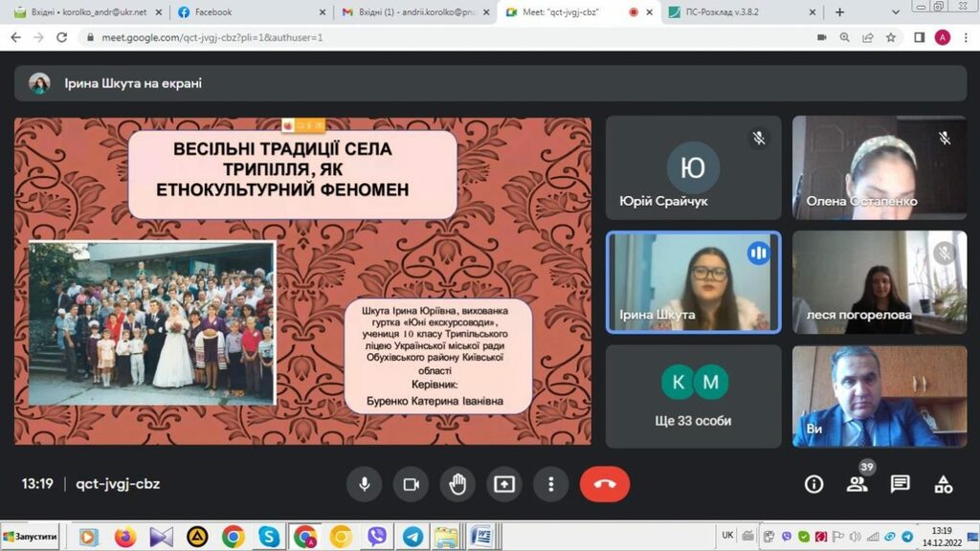Image resolution: width=980 pixels, height=551 pixels.
Task: Switch to the ПС-Розклад tab
Action: tap(735, 12)
